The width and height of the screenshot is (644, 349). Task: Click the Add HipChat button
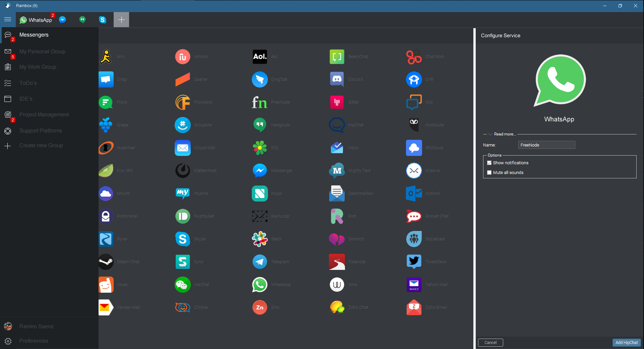[627, 343]
